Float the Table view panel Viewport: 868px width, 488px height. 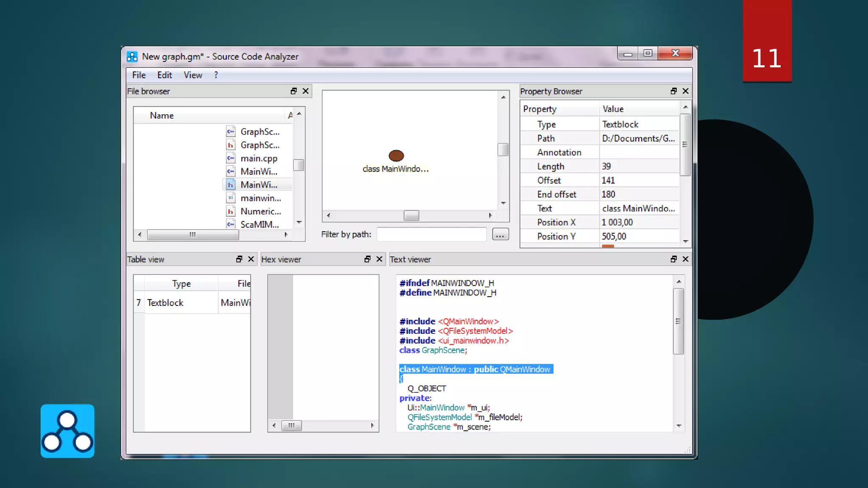[239, 259]
